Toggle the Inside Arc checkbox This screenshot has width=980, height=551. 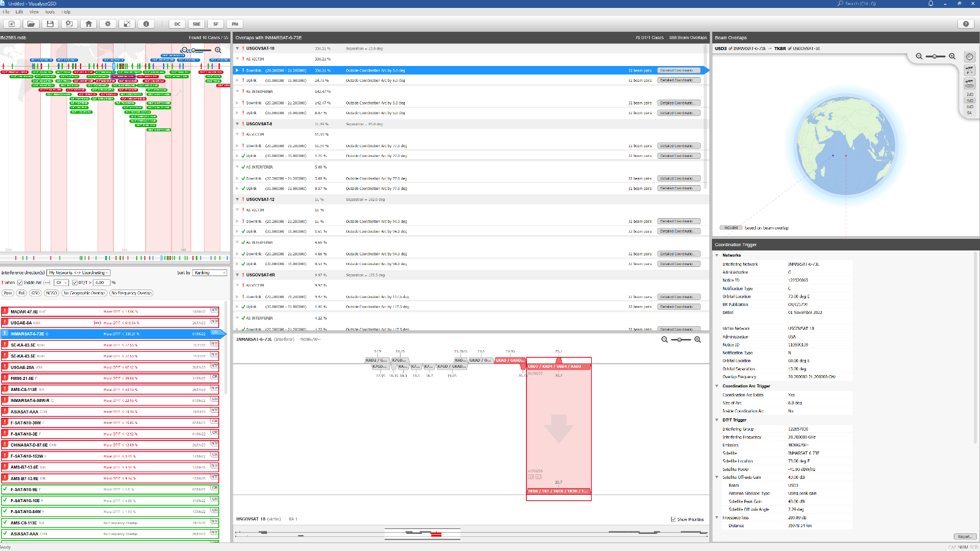tap(20, 283)
